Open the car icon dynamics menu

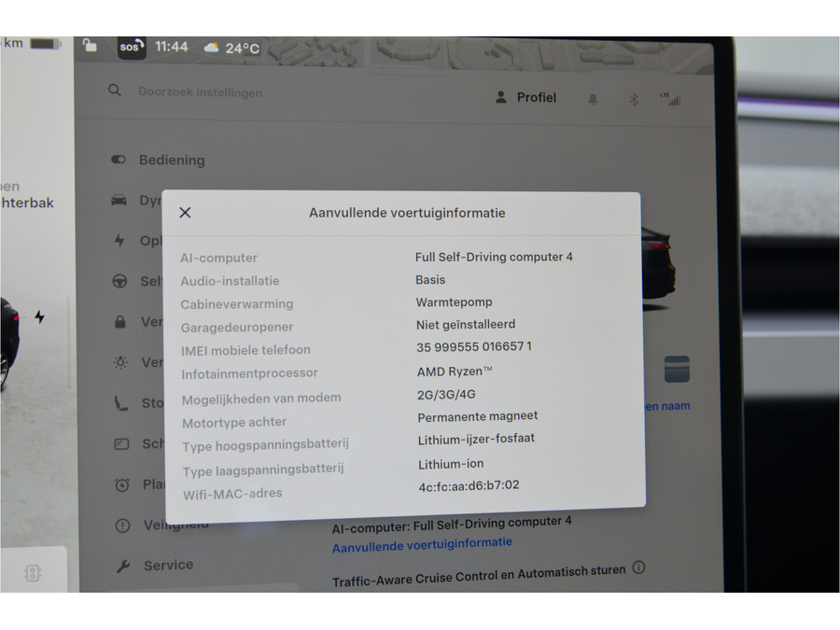[119, 201]
